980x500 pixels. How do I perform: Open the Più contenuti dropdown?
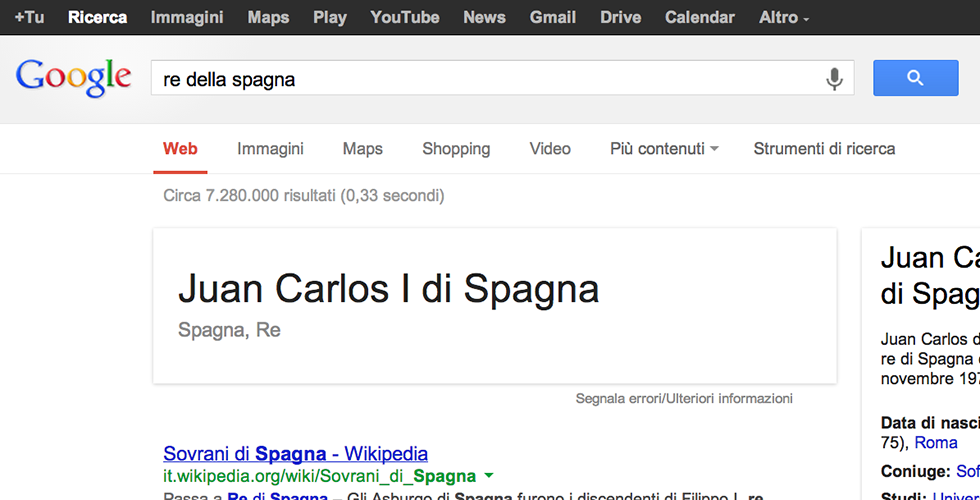(x=664, y=149)
